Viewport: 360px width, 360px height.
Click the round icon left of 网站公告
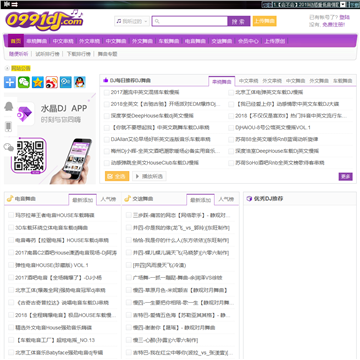tap(7, 69)
